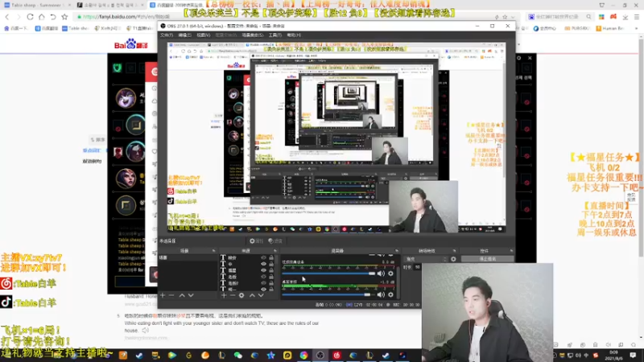644x362 pixels.
Task: Open OBS 帮助(H) menu
Action: pyautogui.click(x=294, y=35)
